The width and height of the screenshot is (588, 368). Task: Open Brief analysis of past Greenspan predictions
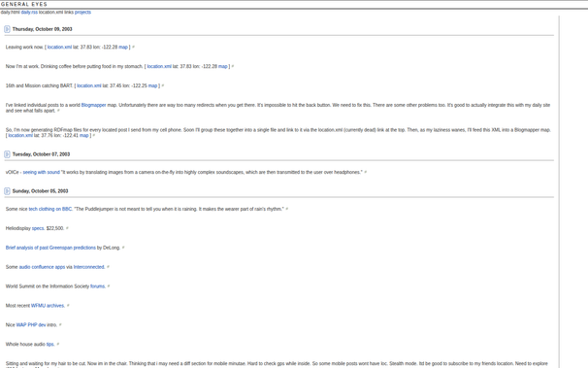point(50,248)
